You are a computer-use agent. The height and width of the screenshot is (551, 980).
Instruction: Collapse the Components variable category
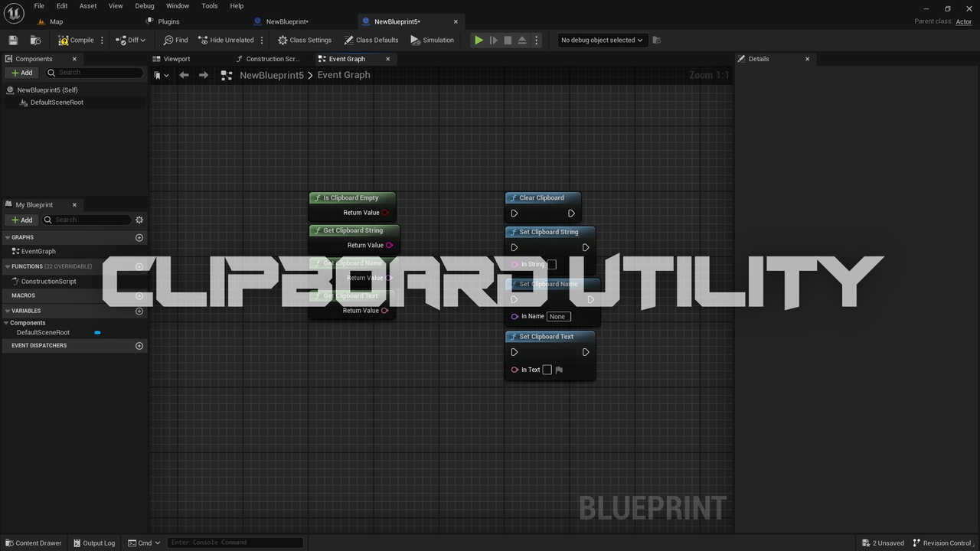(6, 323)
